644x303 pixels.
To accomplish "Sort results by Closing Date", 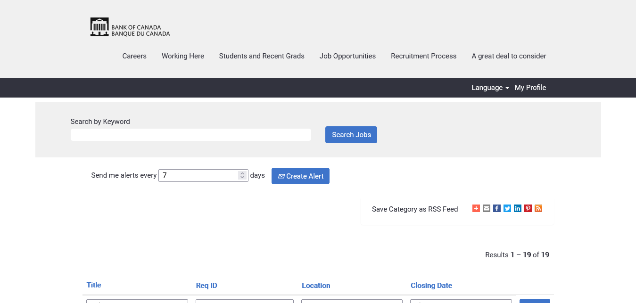I will point(431,286).
